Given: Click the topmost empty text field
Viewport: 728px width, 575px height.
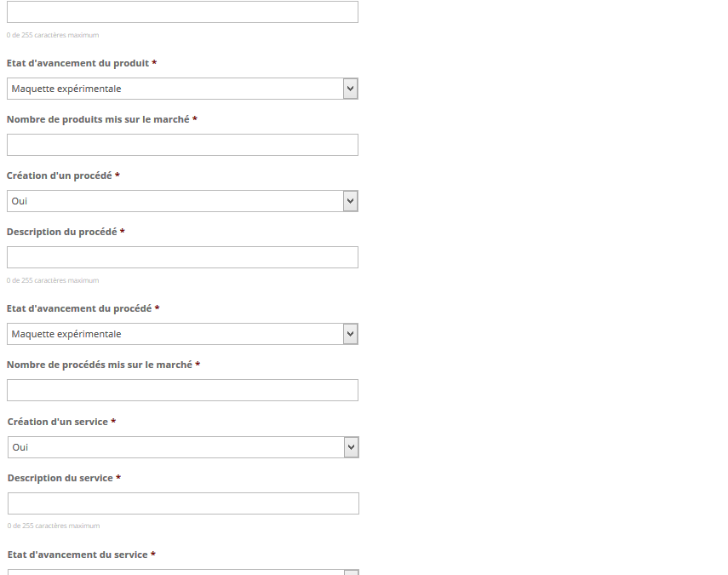Looking at the screenshot, I should coord(182,12).
